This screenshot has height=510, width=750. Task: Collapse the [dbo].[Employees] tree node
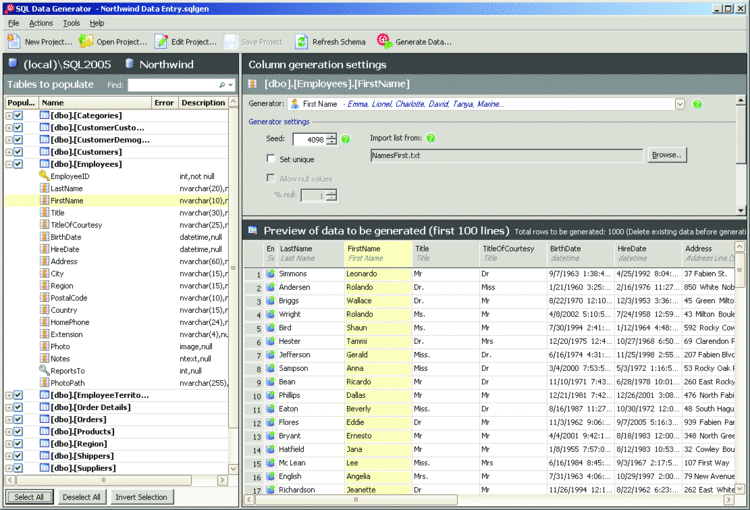(x=9, y=164)
